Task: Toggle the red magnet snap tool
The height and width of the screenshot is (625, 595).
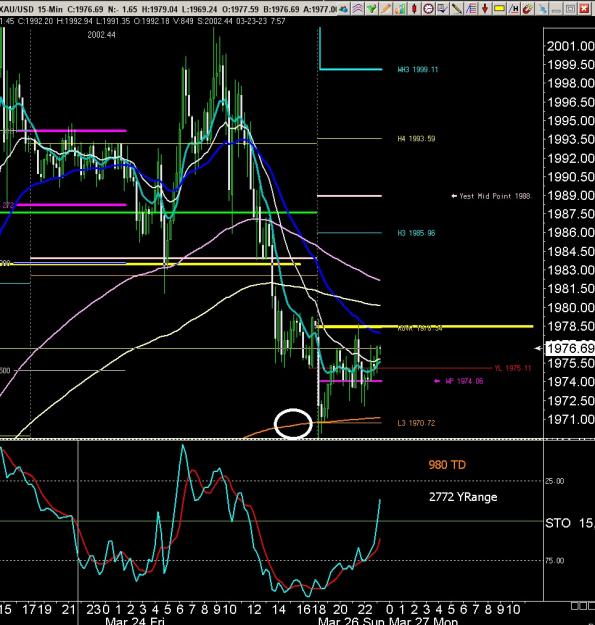Action: (x=527, y=8)
